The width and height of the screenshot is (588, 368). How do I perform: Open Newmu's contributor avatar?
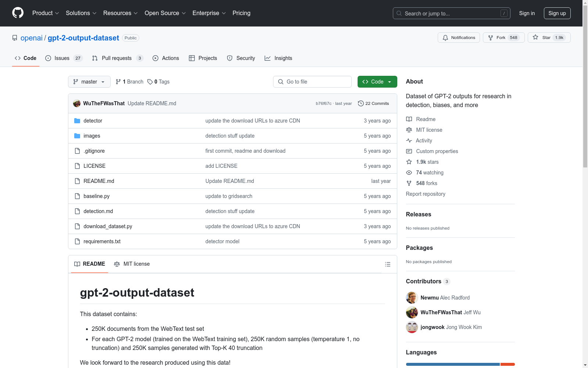(x=412, y=298)
